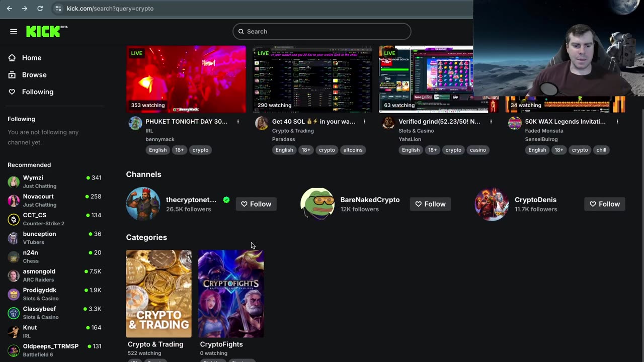Open the bennymack streamer avatar
644x362 pixels.
135,123
